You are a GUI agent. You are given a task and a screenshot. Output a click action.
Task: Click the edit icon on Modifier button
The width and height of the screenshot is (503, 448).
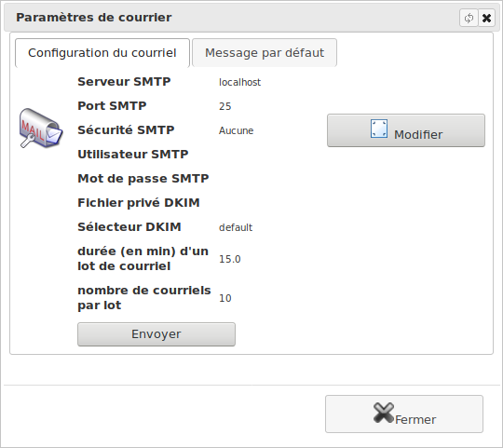[379, 129]
